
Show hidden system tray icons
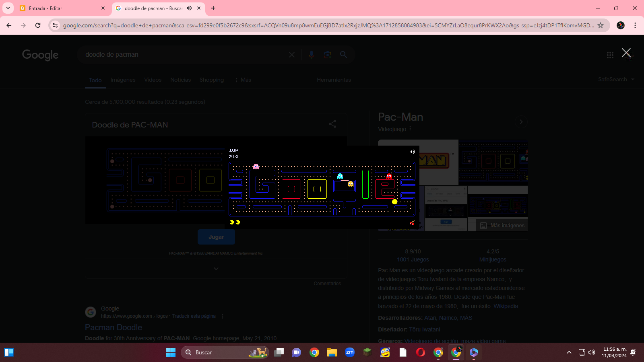point(569,352)
